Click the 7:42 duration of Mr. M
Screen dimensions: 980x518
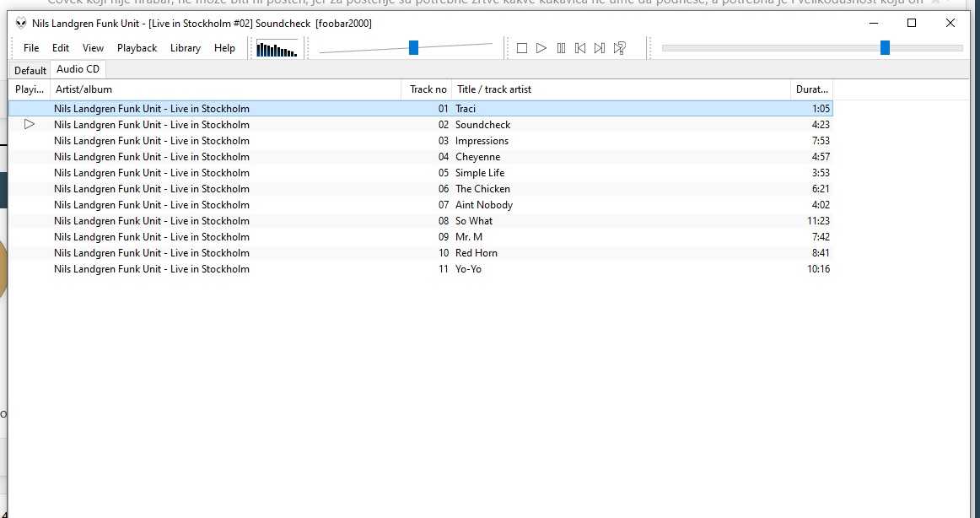click(821, 237)
